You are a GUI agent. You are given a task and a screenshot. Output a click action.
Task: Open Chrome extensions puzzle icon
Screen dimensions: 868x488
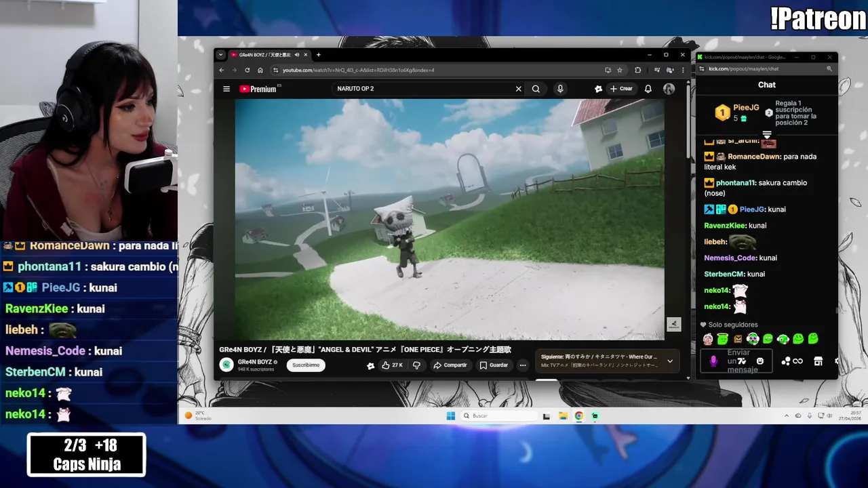point(638,70)
